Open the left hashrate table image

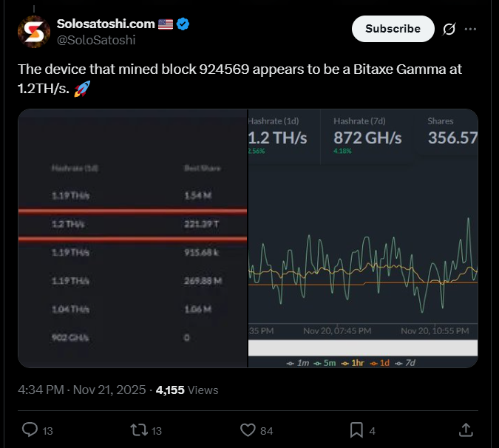tap(132, 238)
